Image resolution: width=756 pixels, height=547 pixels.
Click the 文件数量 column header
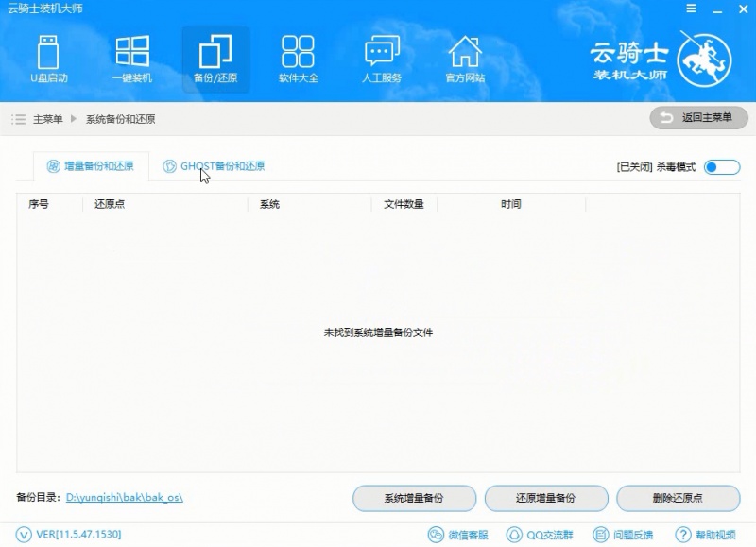[404, 204]
